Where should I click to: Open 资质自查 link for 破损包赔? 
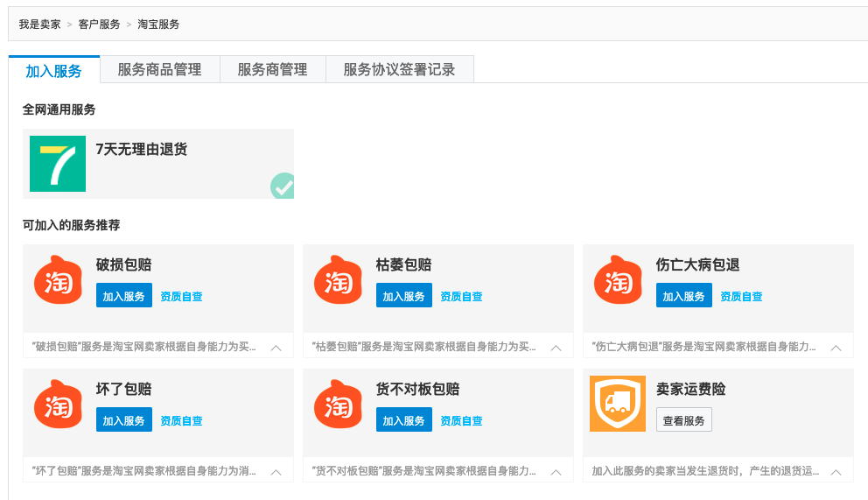182,297
